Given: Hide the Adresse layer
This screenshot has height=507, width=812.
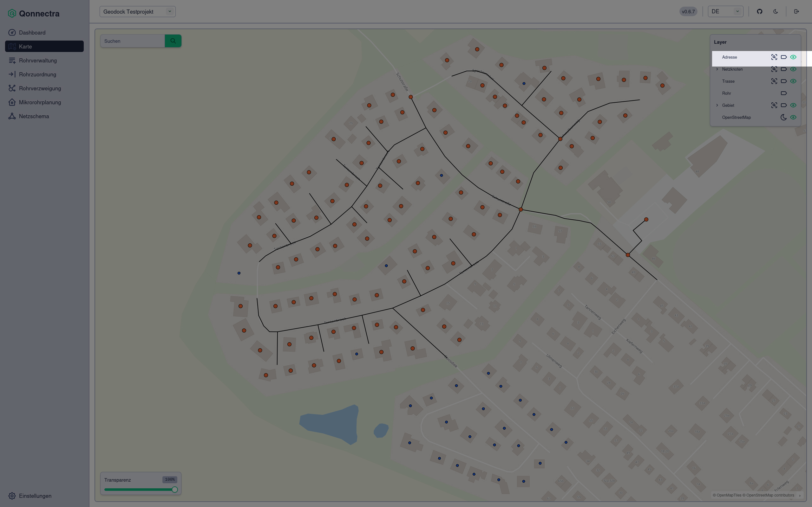Looking at the screenshot, I should tap(793, 57).
